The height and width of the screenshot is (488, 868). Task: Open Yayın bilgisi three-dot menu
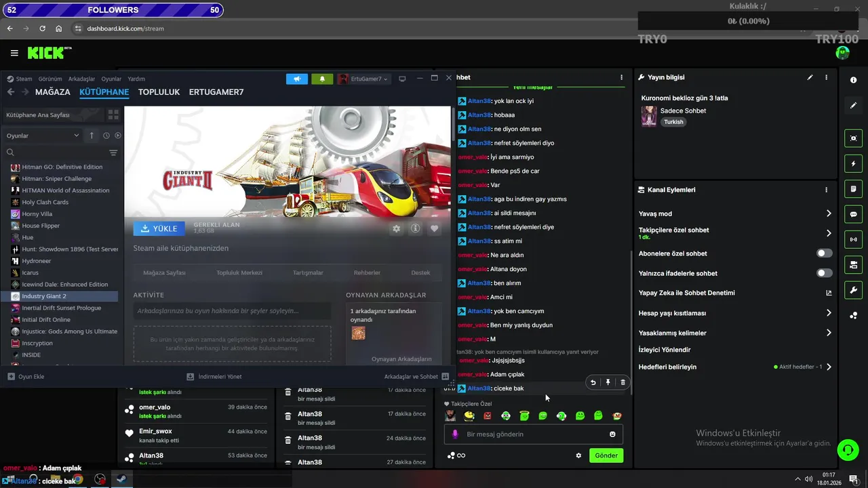(x=826, y=77)
